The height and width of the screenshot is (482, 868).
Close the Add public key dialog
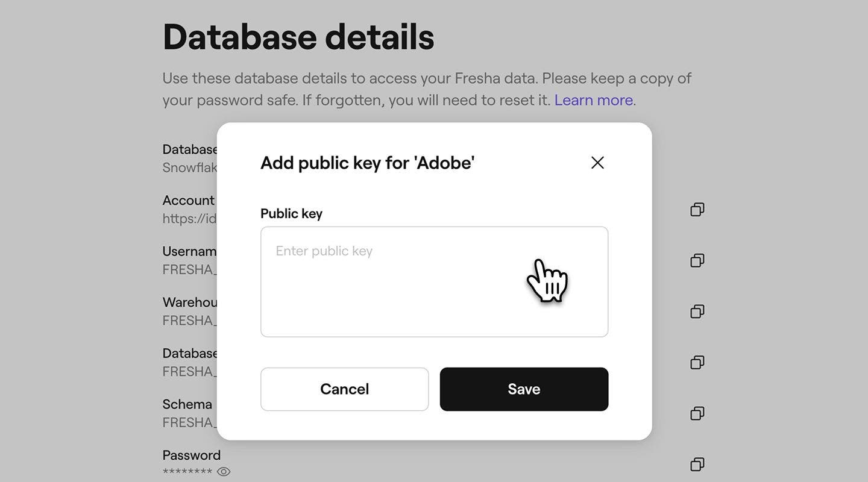(x=597, y=163)
